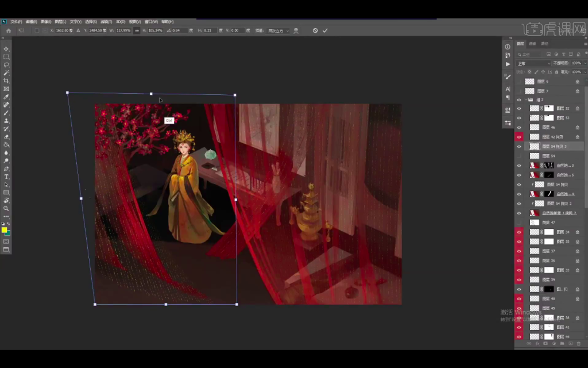Viewport: 588px width, 368px height.
Task: Select the Lasso tool
Action: coord(6,65)
